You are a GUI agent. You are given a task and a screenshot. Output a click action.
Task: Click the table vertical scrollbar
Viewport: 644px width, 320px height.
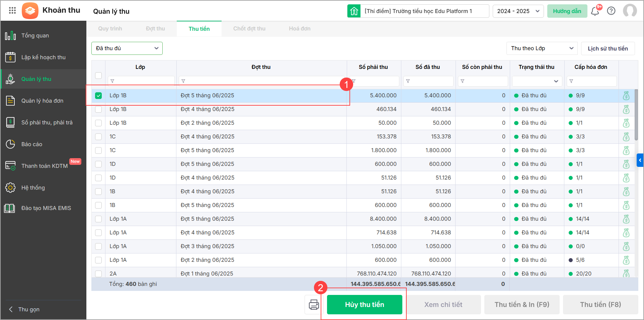[636, 114]
